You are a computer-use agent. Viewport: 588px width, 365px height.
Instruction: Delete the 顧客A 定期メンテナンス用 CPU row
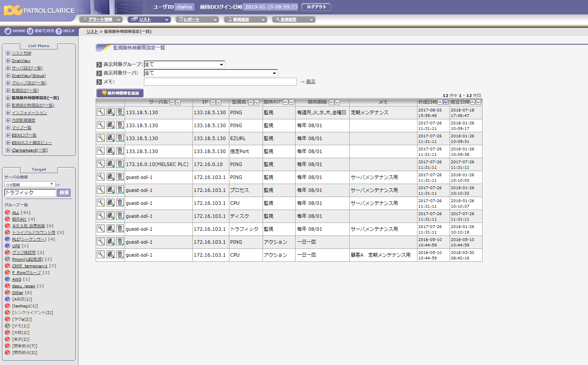pos(120,254)
